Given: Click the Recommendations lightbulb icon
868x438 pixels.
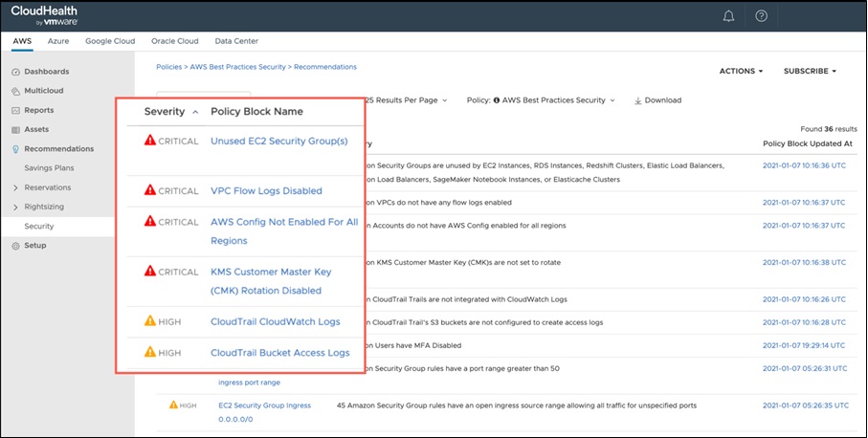Looking at the screenshot, I should [15, 149].
